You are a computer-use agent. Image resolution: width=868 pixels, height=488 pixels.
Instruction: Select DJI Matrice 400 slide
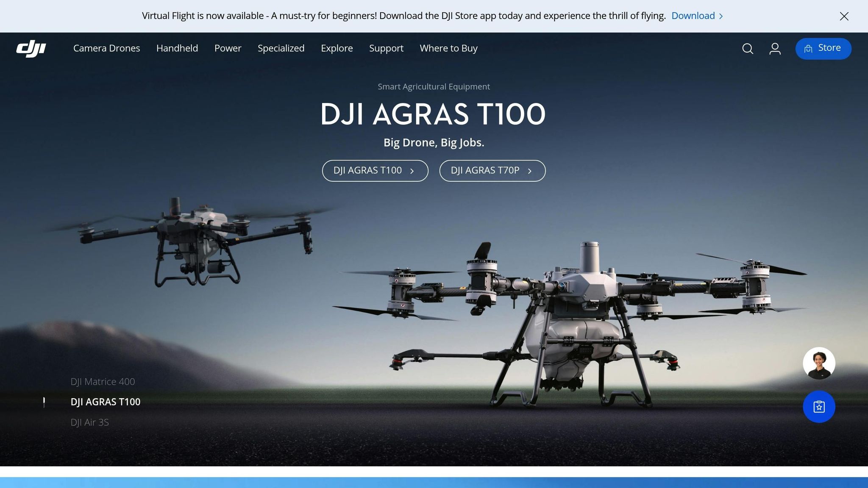pyautogui.click(x=103, y=382)
